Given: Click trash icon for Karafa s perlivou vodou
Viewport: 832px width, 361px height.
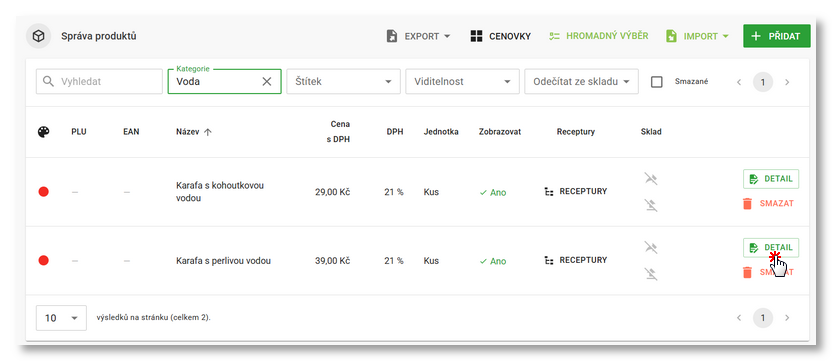Looking at the screenshot, I should [x=748, y=272].
